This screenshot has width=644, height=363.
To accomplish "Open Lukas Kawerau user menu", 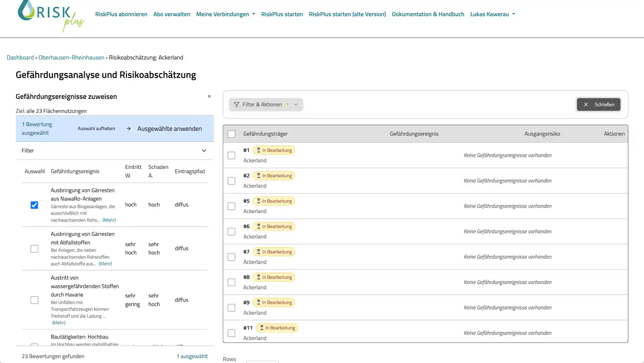I will (492, 14).
